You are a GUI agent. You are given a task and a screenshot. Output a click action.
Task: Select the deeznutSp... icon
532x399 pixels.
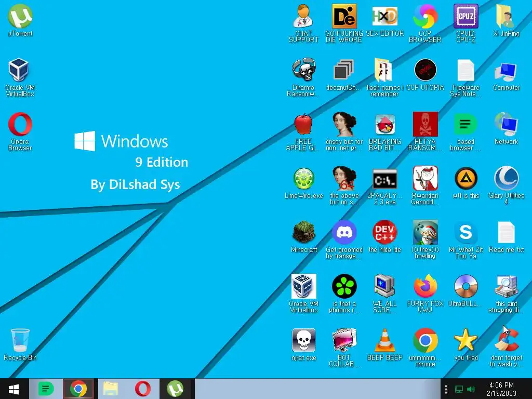click(x=344, y=70)
